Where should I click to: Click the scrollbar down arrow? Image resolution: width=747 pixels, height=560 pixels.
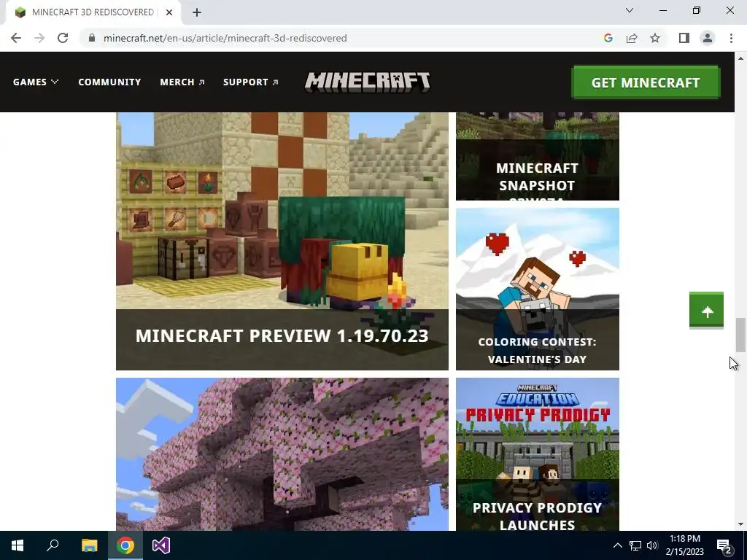[740, 524]
